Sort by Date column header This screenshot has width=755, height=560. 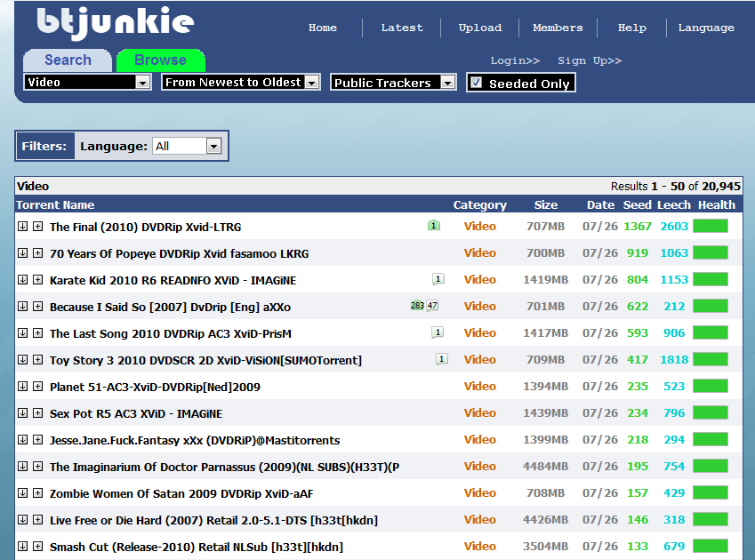[x=600, y=205]
